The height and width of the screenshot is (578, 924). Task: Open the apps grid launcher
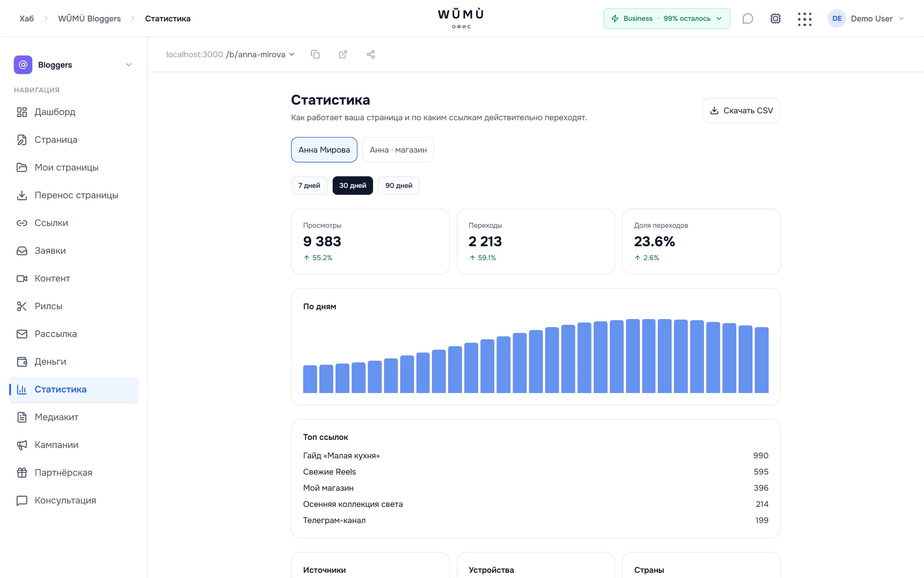(804, 19)
